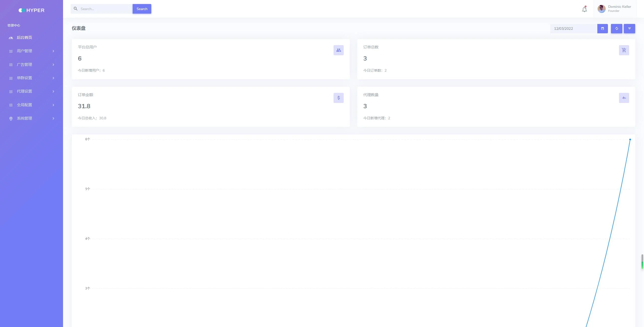This screenshot has height=327, width=644.
Task: Toggle the 全局配置 menu open
Action: point(31,105)
